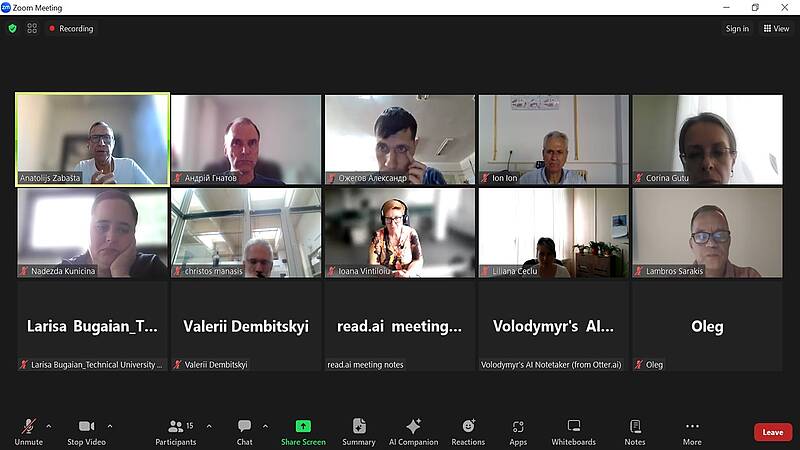Open the View layout menu
Image resolution: width=800 pixels, height=450 pixels.
pyautogui.click(x=776, y=29)
